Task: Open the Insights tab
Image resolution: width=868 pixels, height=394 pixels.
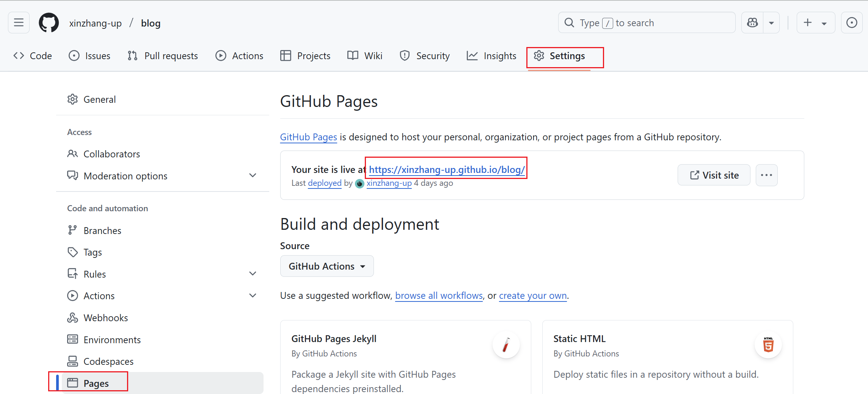Action: pos(491,56)
